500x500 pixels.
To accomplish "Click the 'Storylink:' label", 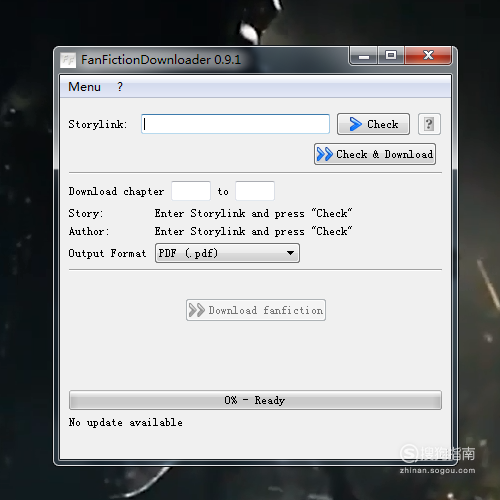I will (98, 124).
